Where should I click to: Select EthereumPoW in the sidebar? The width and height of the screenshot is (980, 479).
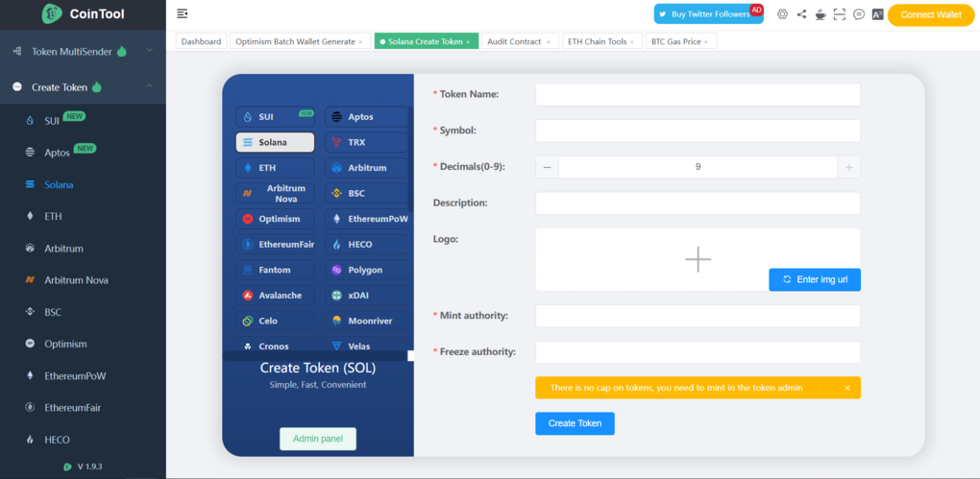[83, 376]
